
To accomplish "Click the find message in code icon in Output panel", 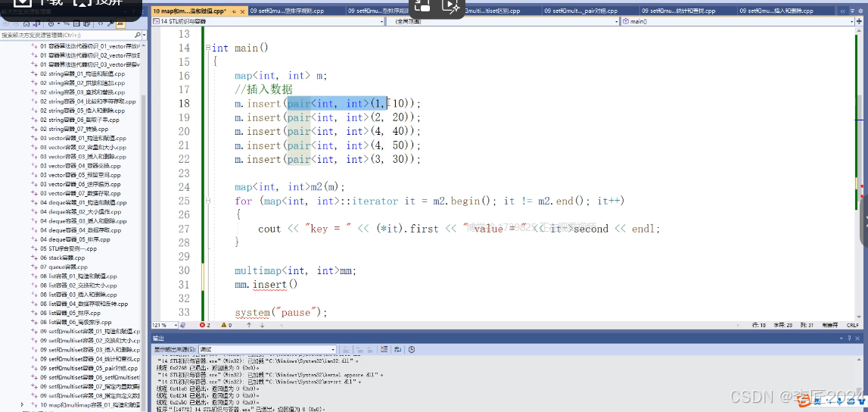I will (346, 349).
